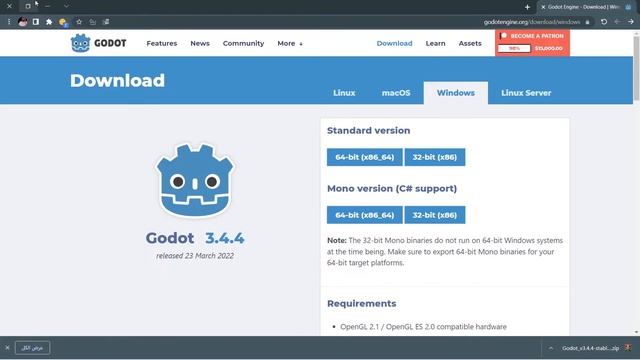Download Standard version 32-bit (x86)

pyautogui.click(x=435, y=157)
